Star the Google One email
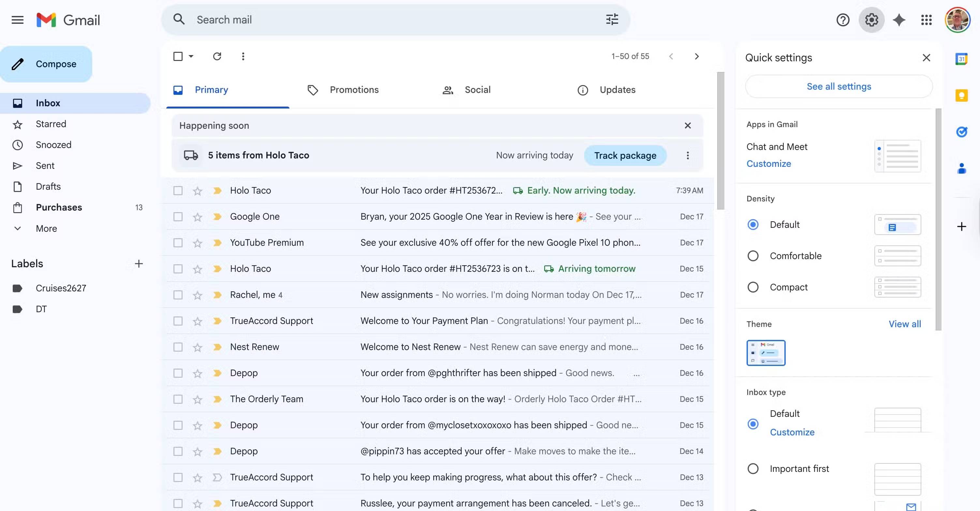Screen dimensions: 980x511 (x=198, y=216)
